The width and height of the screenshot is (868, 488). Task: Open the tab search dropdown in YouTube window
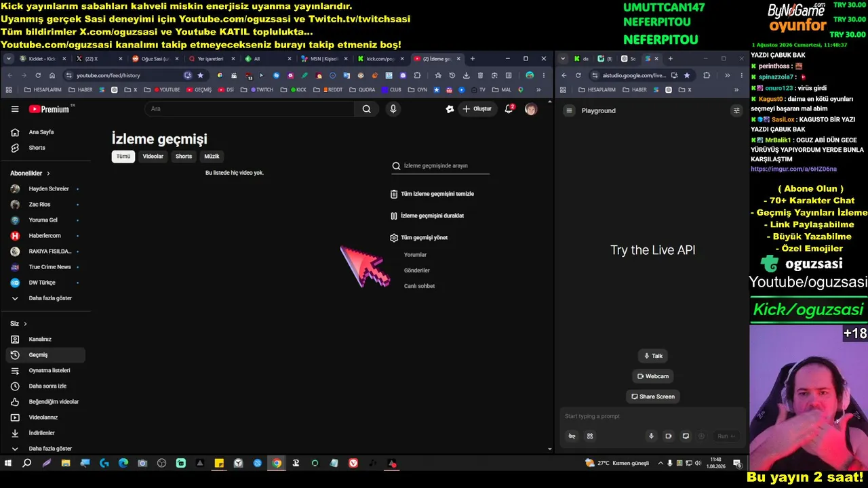9,59
